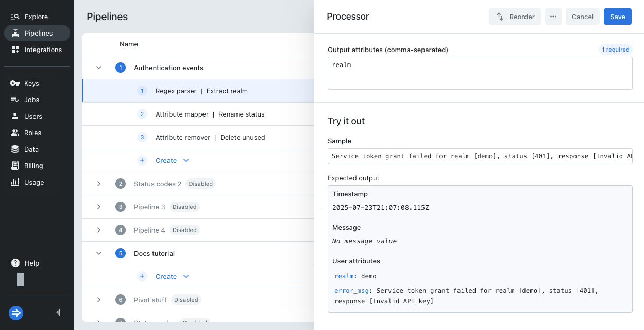Go to the Keys section
Viewport: 644px width, 330px height.
click(x=31, y=83)
